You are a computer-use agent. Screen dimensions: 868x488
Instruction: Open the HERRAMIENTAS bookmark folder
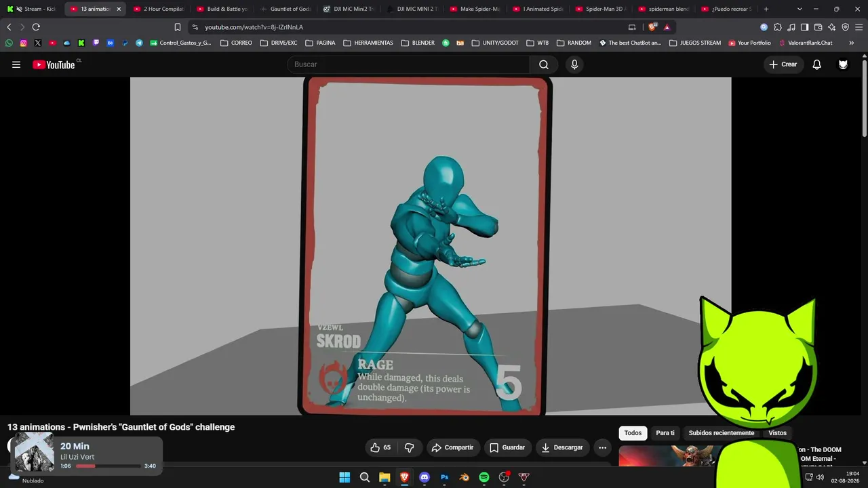point(368,43)
